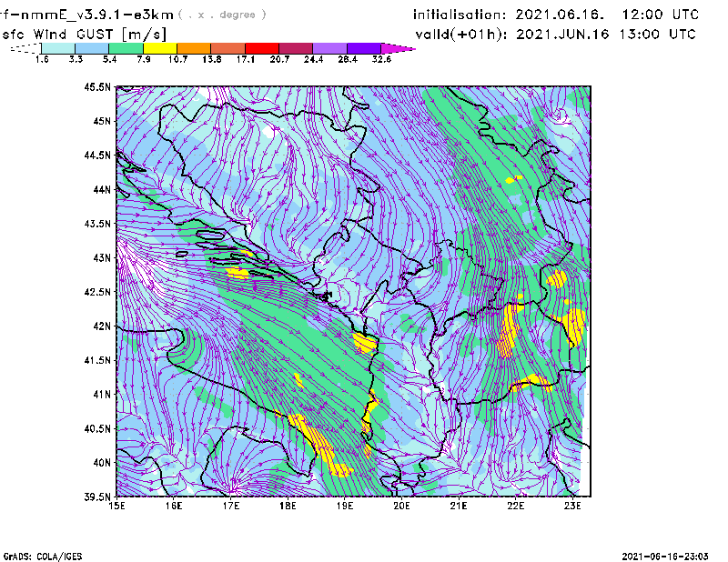This screenshot has width=728, height=562.
Task: Choose the lavender 24.4–28.4 legend swatch
Action: [x=329, y=48]
